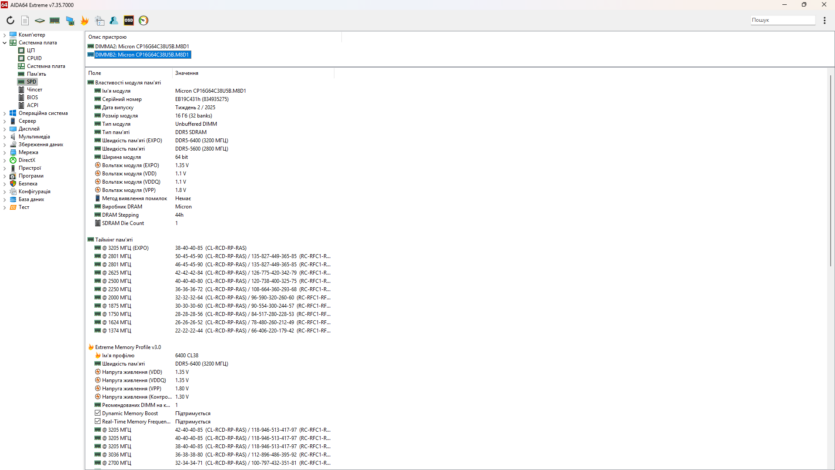Viewport: 835px width, 470px height.
Task: Select the Ім'я профілю row
Action: (x=209, y=355)
